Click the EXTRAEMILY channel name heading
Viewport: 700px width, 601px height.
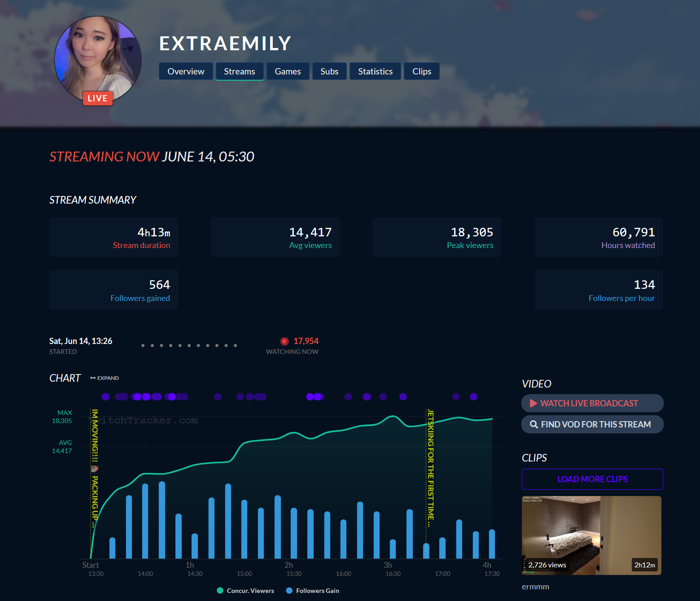pos(225,44)
